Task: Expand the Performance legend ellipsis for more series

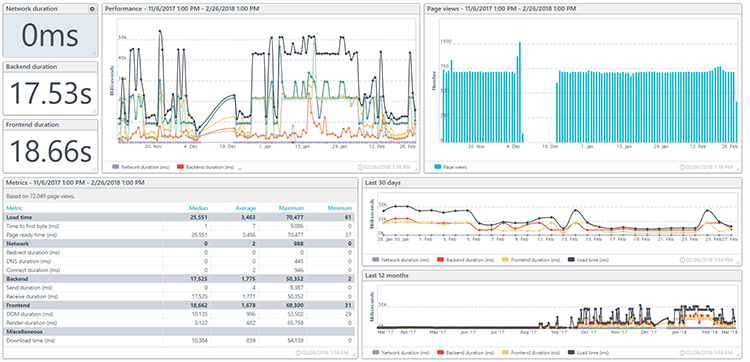Action: tap(240, 168)
